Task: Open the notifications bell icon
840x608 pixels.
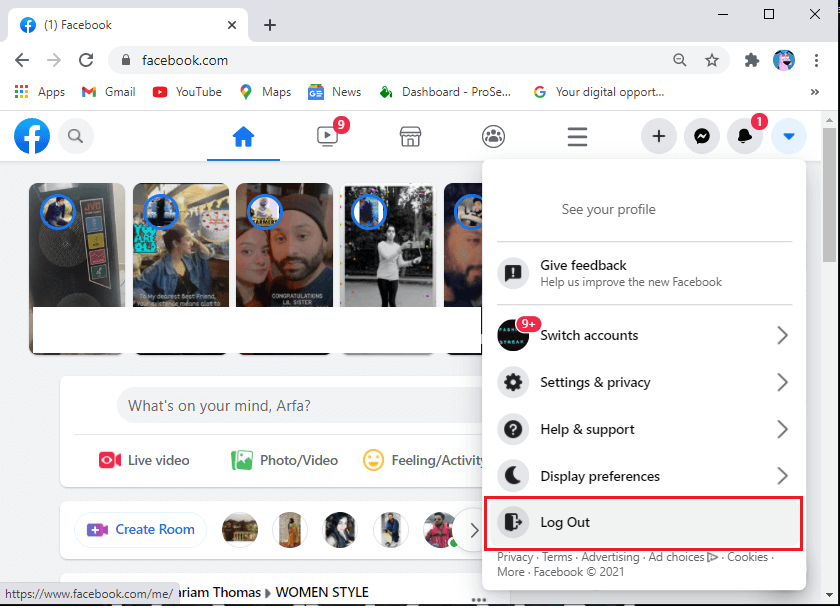Action: (x=744, y=137)
